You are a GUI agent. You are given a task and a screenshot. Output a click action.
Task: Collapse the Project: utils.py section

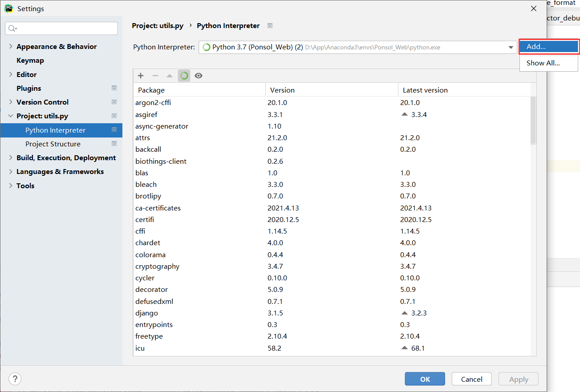10,116
